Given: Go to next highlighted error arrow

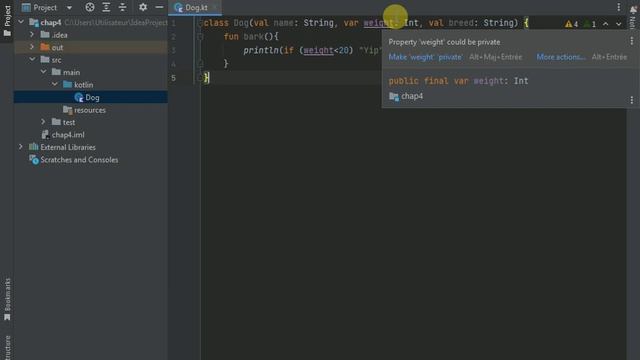Looking at the screenshot, I should pos(619,24).
